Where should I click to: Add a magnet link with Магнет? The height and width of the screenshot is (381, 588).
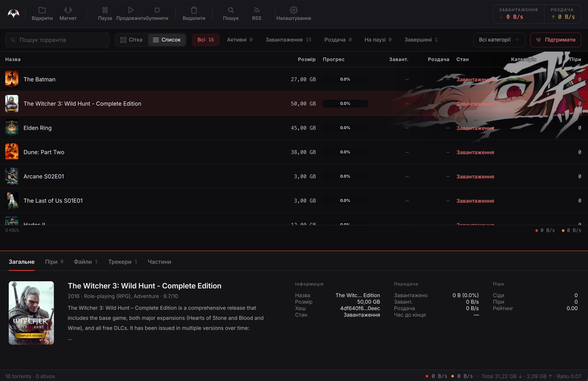pyautogui.click(x=68, y=14)
